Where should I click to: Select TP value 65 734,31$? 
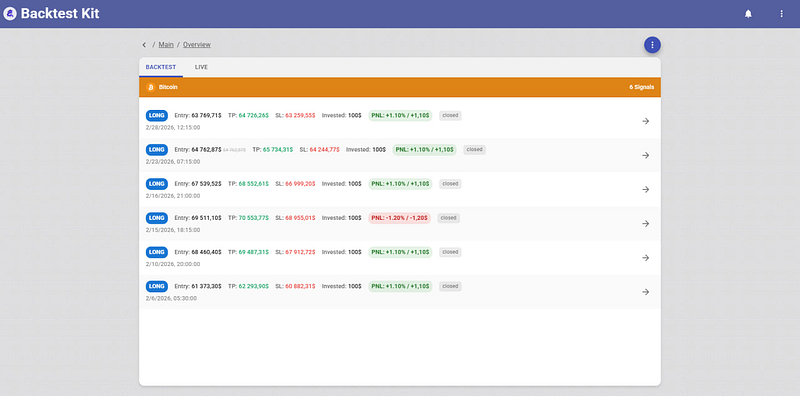278,150
